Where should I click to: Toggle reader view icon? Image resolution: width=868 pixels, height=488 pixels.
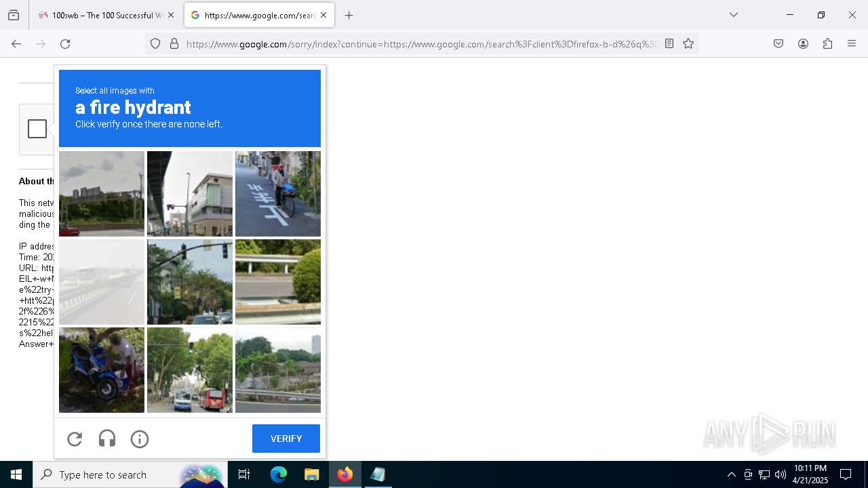click(669, 43)
